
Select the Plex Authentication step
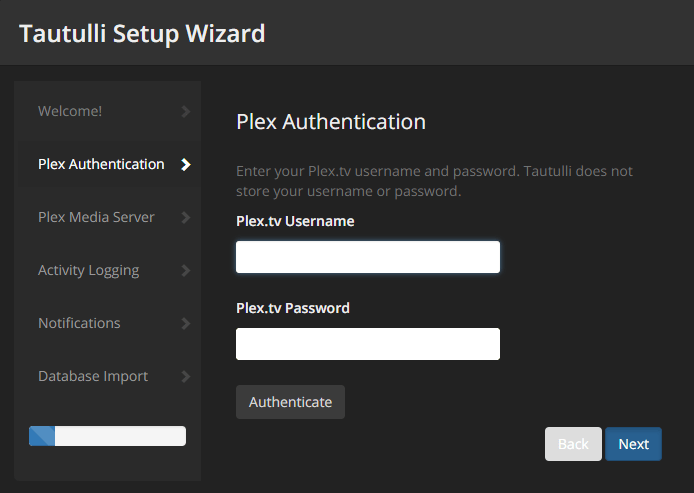101,164
